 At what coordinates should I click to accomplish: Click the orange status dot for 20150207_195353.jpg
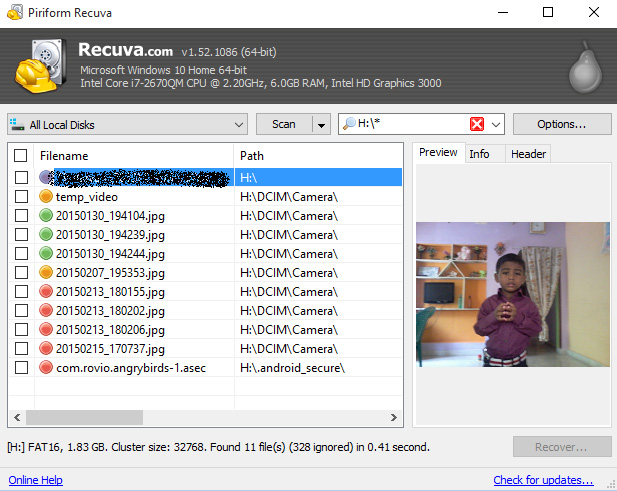pos(46,272)
